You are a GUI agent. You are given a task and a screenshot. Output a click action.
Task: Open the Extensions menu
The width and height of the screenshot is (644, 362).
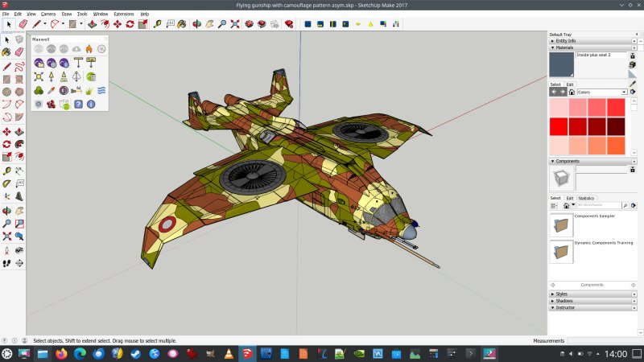pyautogui.click(x=124, y=14)
